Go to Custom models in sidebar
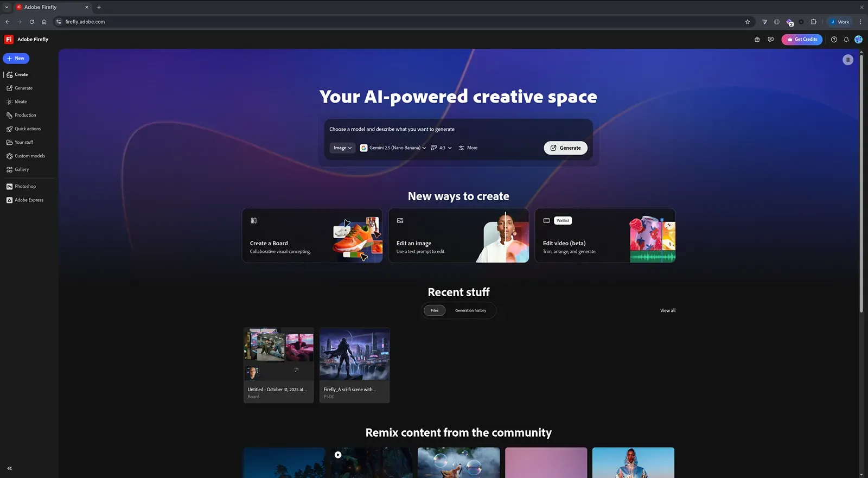 pyautogui.click(x=29, y=156)
